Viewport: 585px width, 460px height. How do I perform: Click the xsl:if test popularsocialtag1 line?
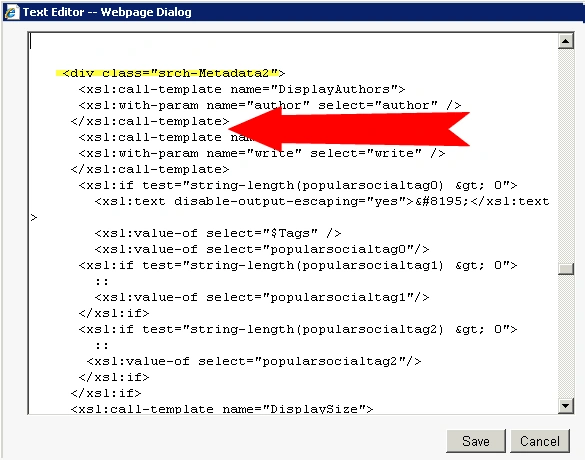(x=298, y=265)
